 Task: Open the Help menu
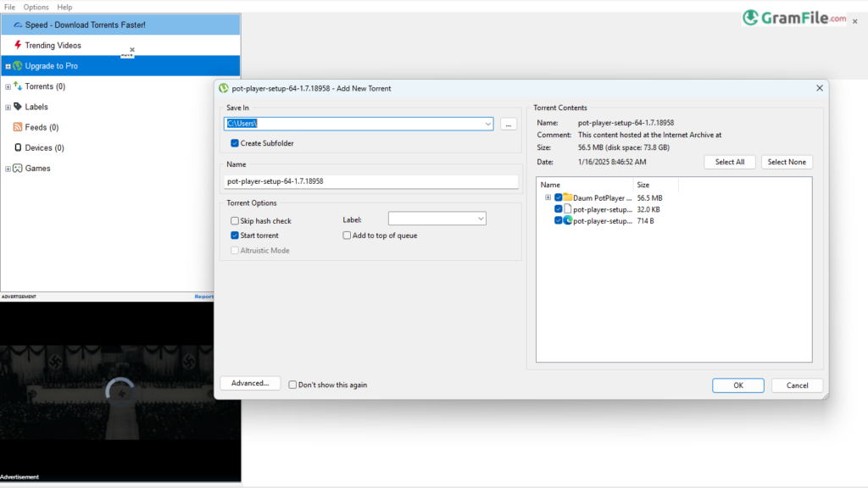point(64,7)
